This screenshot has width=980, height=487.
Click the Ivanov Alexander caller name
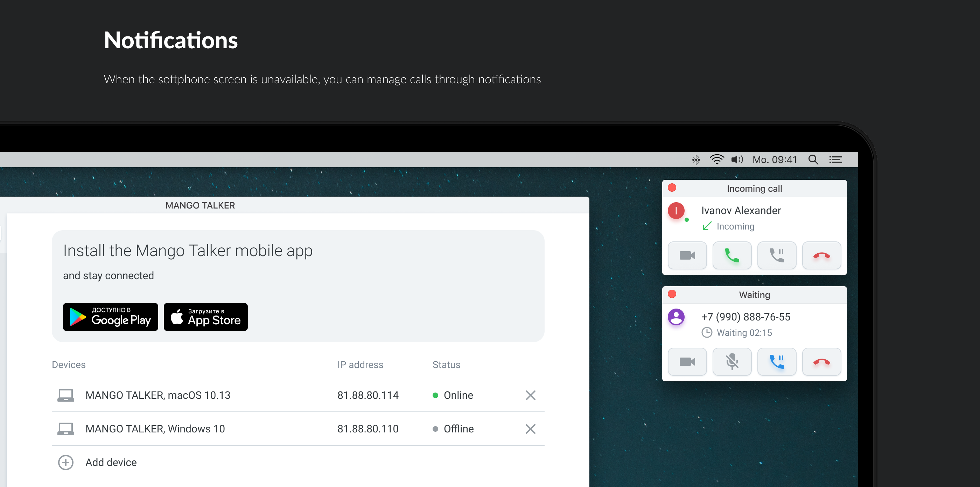point(741,211)
